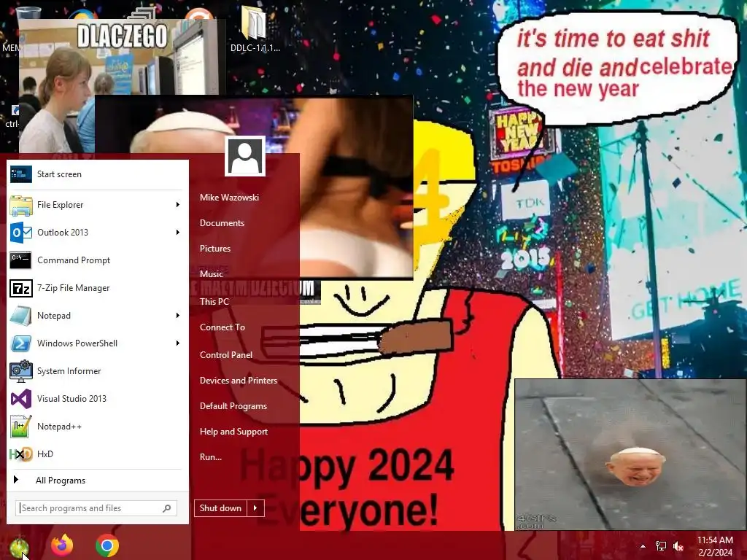Expand Windows PowerShell jump list arrow
747x560 pixels.
pos(178,343)
